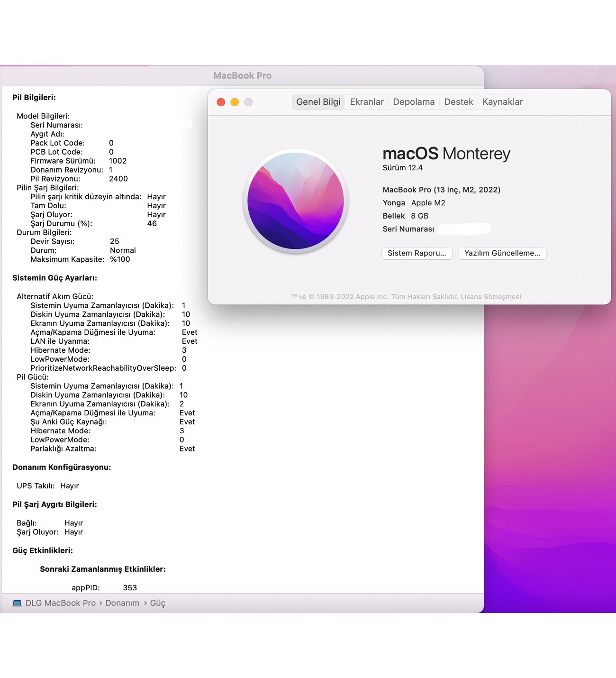This screenshot has height=678, width=616.
Task: Click the Şu Anki Güç Kaynağı label
Action: click(69, 422)
